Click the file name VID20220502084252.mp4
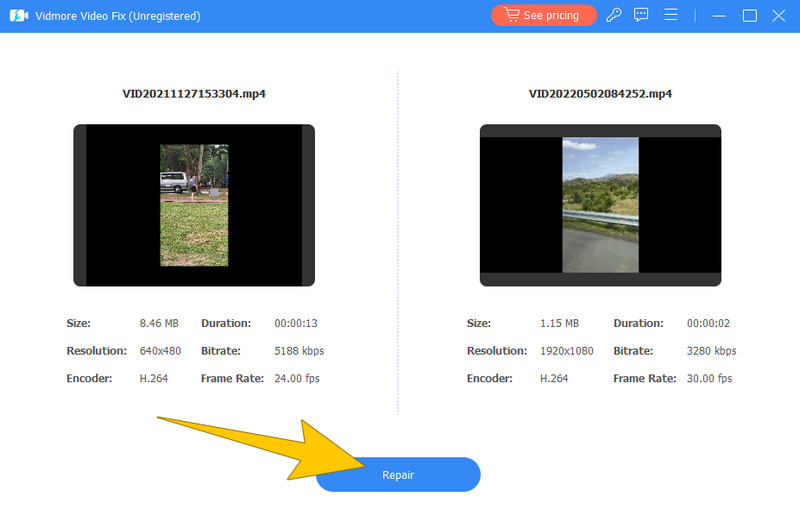Image resolution: width=800 pixels, height=516 pixels. (x=601, y=94)
